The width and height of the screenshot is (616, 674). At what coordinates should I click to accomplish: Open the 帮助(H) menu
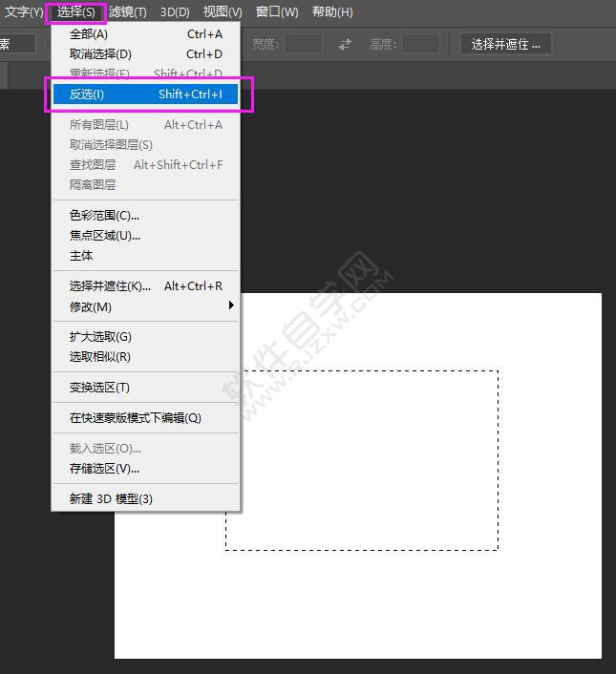(332, 12)
